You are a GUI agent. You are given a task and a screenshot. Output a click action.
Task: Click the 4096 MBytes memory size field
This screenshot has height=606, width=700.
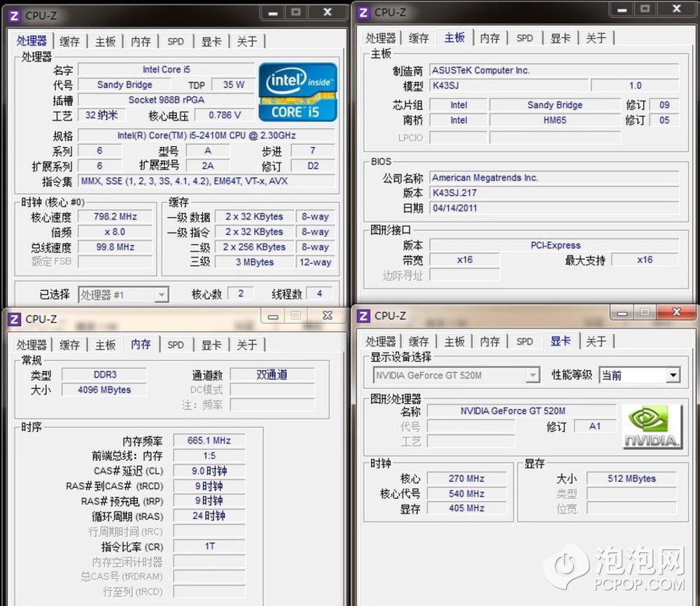pyautogui.click(x=104, y=390)
